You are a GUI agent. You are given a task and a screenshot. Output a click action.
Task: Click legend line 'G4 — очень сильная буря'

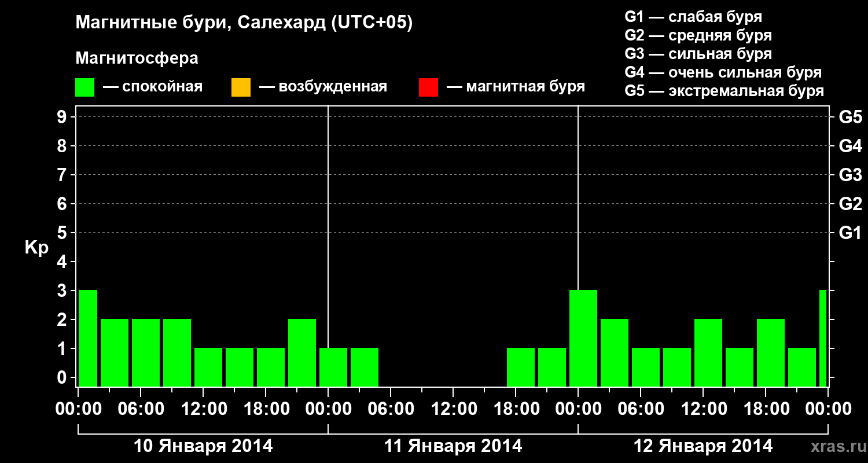coord(723,72)
